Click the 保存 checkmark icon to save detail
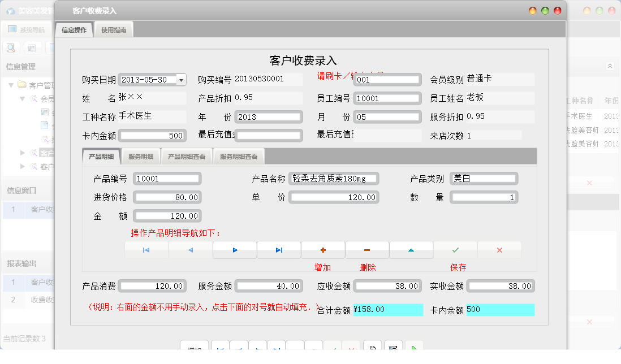Image resolution: width=621 pixels, height=364 pixels. click(455, 249)
